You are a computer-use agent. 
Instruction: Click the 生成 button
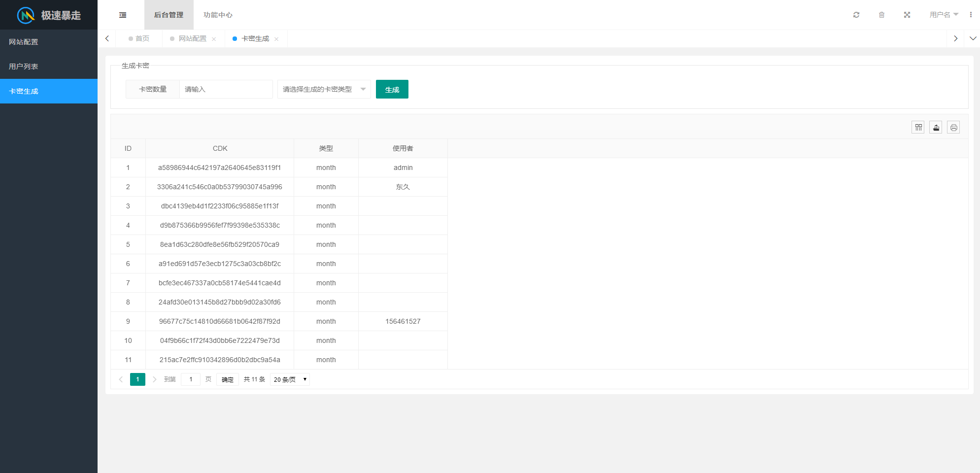[x=392, y=89]
